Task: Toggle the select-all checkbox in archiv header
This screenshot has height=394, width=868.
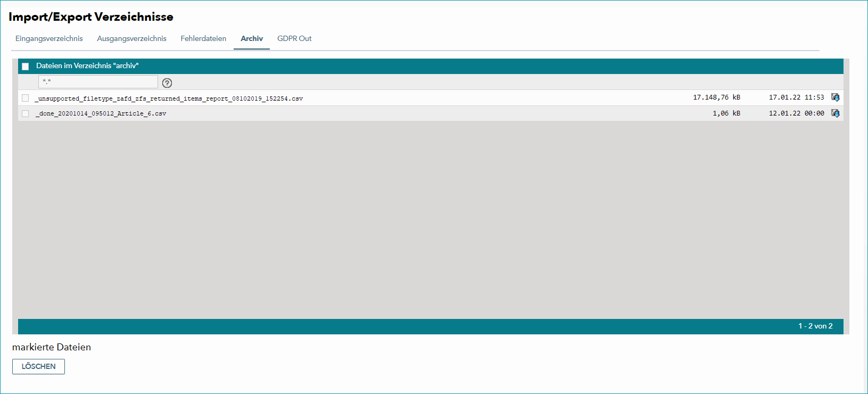Action: pyautogui.click(x=25, y=67)
